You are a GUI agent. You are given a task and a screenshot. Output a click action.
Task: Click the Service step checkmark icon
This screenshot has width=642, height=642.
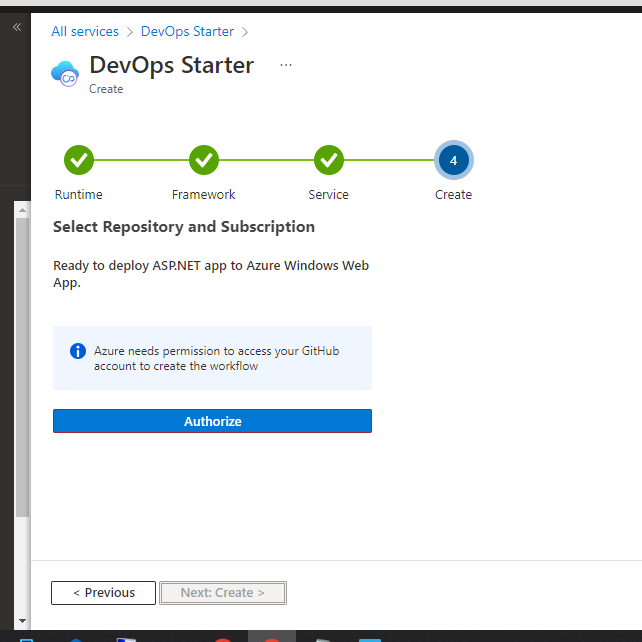329,159
